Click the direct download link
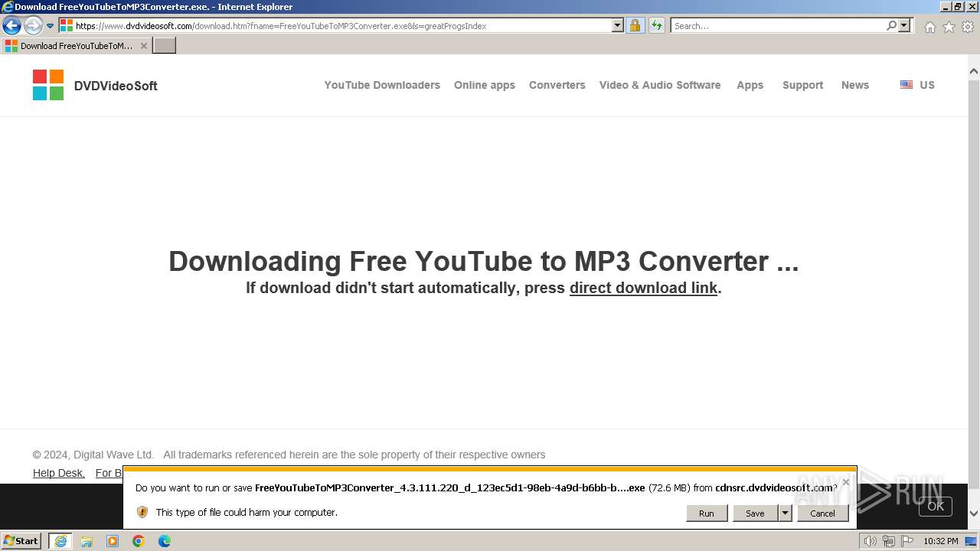 [643, 288]
